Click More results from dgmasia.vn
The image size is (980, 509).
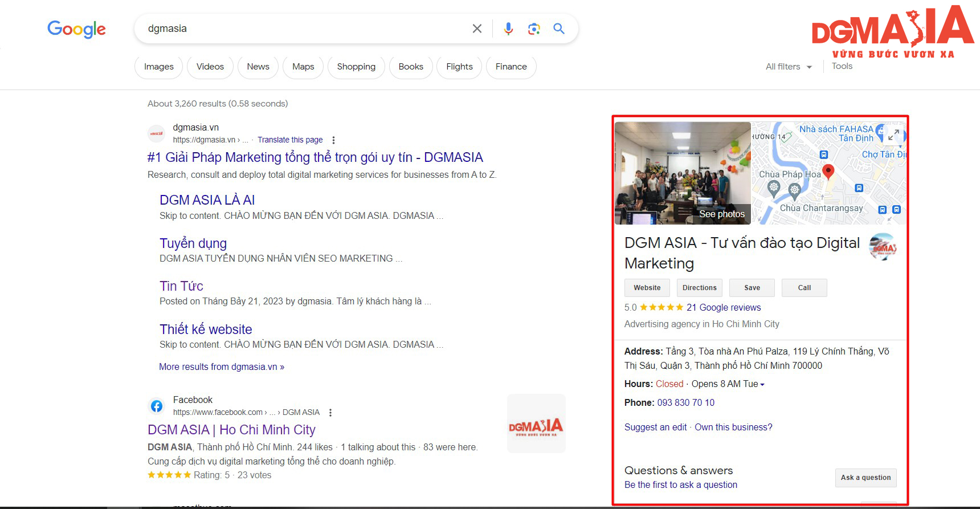coord(222,367)
